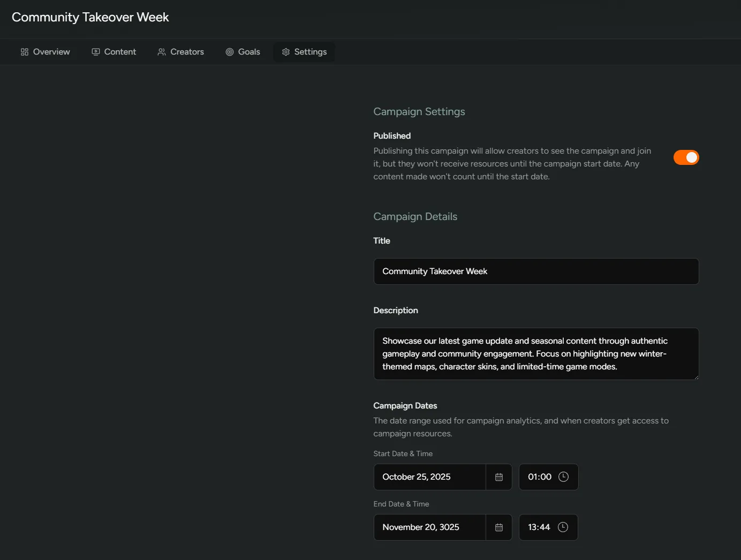
Task: Click the start time clock icon
Action: 563,476
